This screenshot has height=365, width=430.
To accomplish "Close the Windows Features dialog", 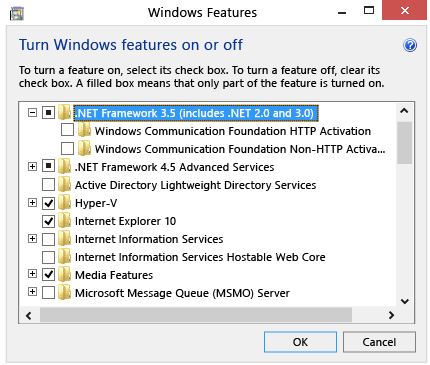I will tap(405, 10).
